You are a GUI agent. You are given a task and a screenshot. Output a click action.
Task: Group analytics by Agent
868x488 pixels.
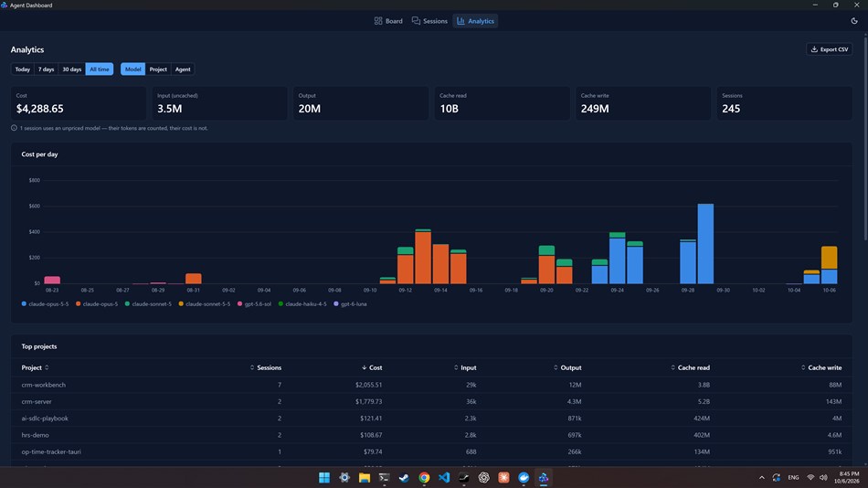point(183,69)
